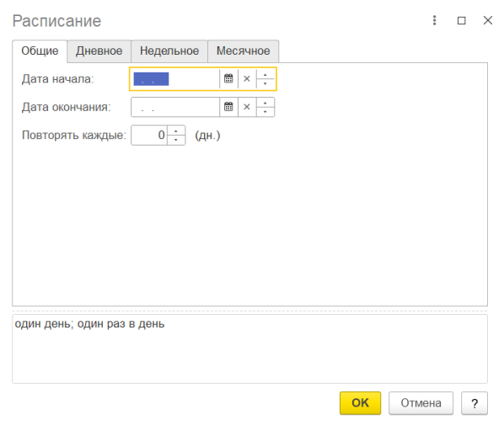Click the Отмена button

(421, 403)
